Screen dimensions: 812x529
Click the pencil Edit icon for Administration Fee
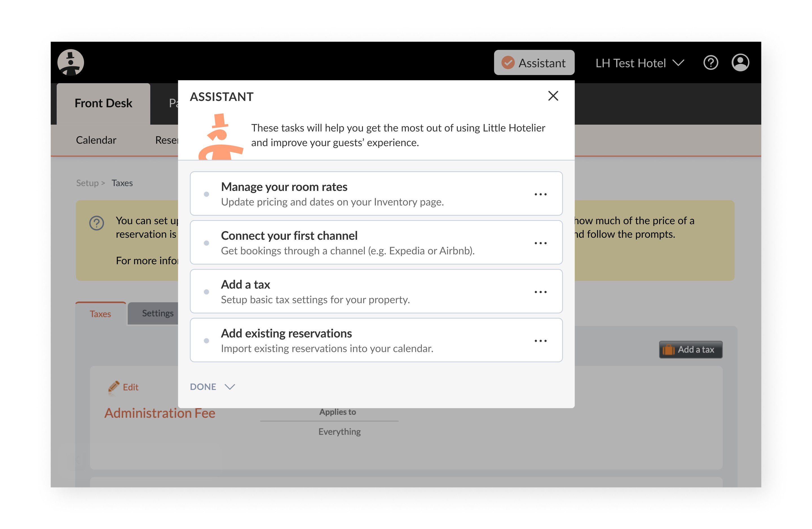click(x=114, y=387)
